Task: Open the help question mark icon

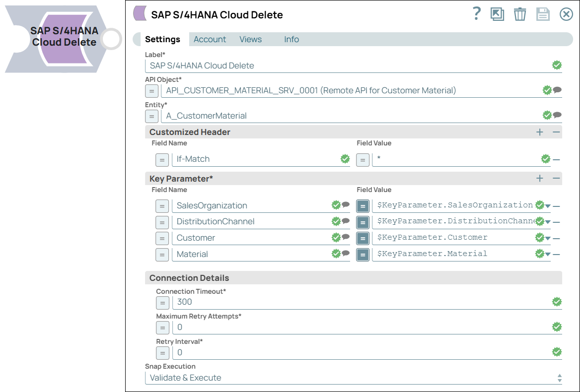Action: click(x=477, y=14)
